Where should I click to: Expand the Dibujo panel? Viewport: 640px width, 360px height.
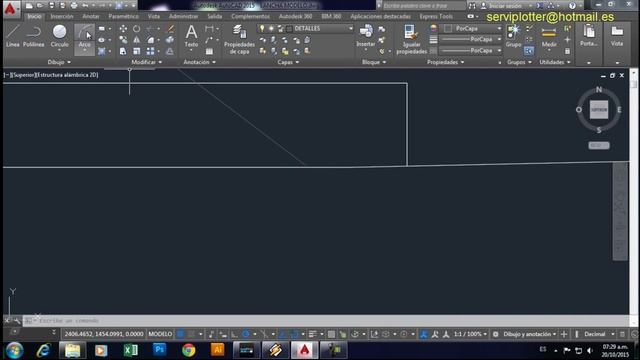[59, 62]
